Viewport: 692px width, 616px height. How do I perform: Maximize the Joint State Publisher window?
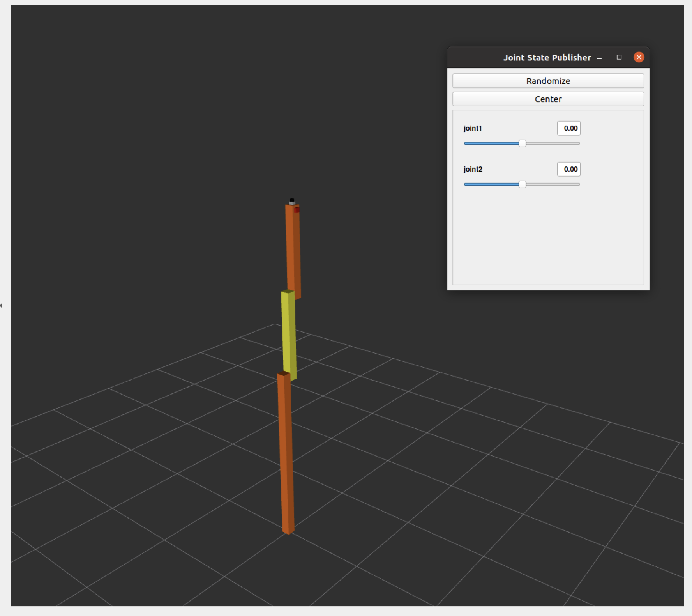pos(619,57)
